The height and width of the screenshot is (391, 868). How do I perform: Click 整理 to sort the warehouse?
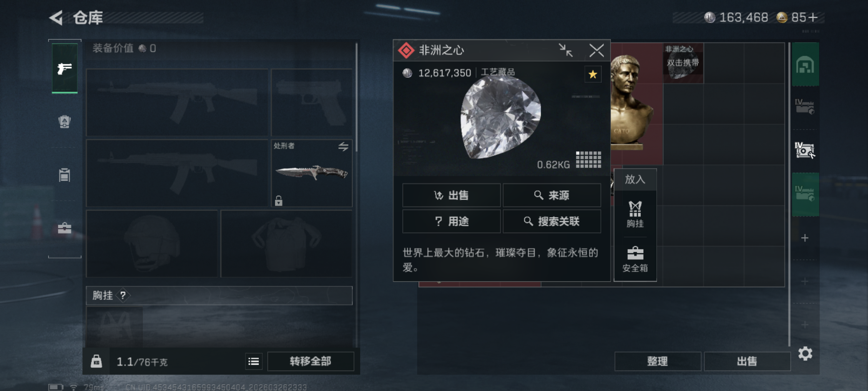tap(657, 361)
